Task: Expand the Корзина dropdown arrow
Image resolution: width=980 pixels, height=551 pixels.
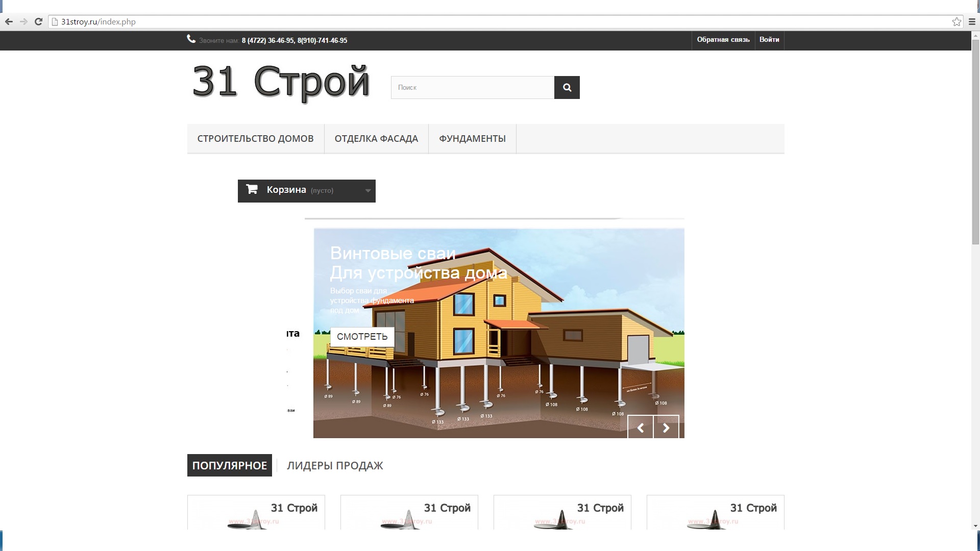Action: 368,191
